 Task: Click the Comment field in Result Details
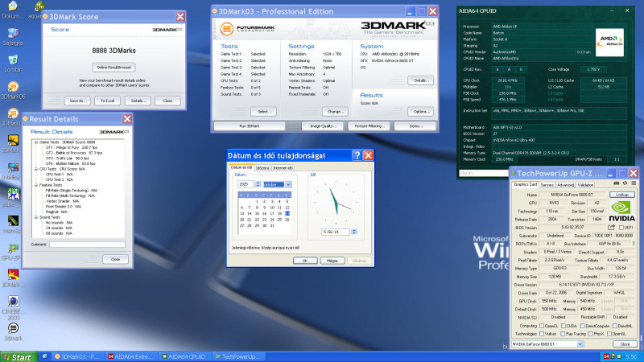87,245
